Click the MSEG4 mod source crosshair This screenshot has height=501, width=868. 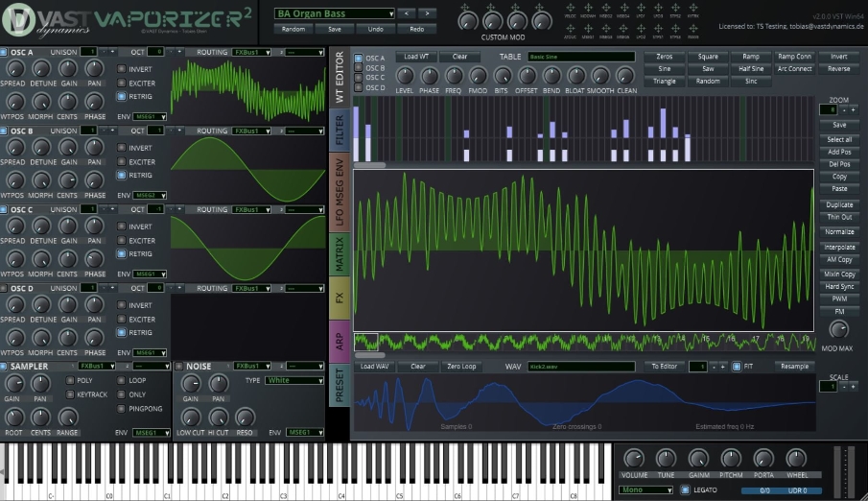click(623, 8)
